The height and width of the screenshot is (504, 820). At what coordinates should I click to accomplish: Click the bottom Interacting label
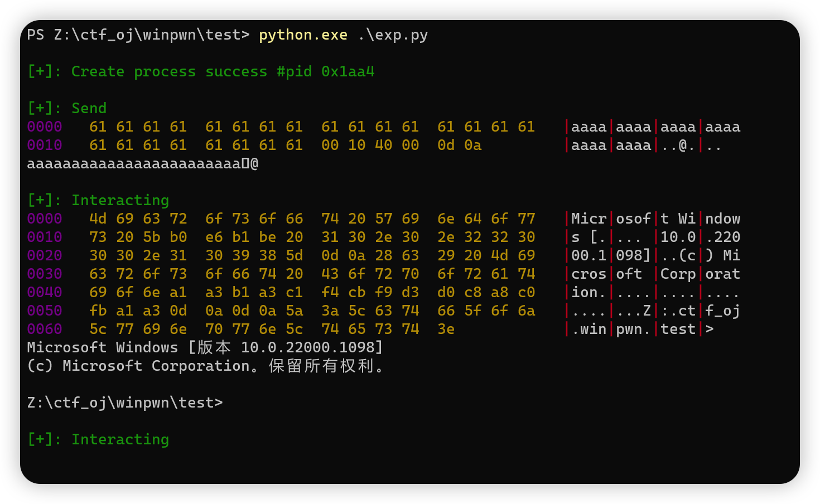coord(120,439)
